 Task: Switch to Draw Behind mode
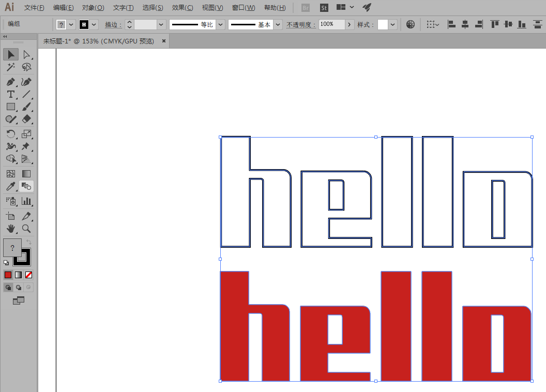[19, 287]
